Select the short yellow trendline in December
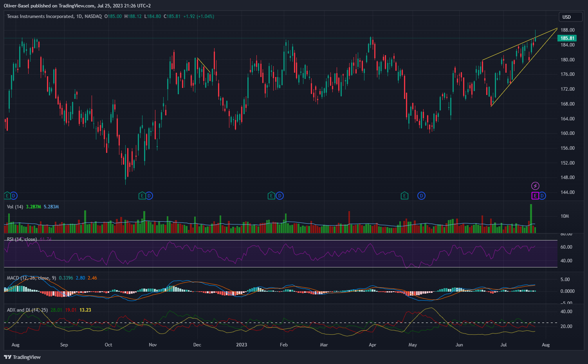Image resolution: width=588 pixels, height=364 pixels. [204, 66]
